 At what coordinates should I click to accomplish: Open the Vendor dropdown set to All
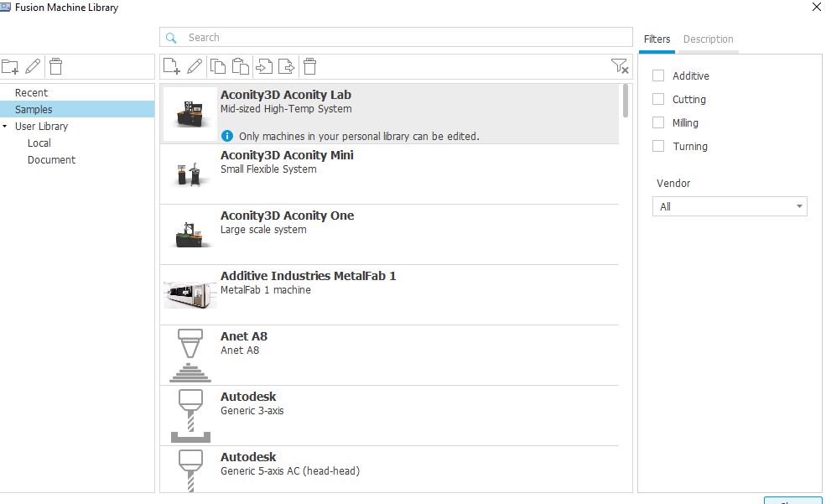point(729,206)
